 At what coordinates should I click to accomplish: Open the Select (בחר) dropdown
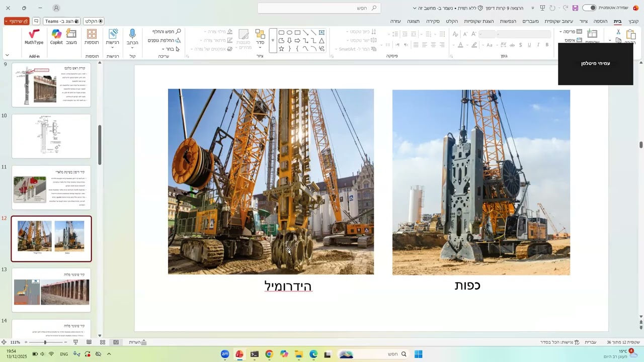coord(170,49)
